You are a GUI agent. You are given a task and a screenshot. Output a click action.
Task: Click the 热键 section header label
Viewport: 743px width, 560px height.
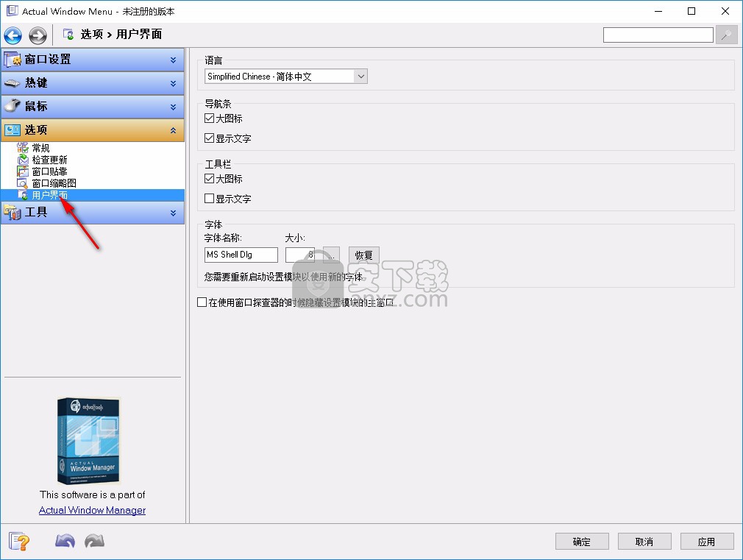(36, 82)
